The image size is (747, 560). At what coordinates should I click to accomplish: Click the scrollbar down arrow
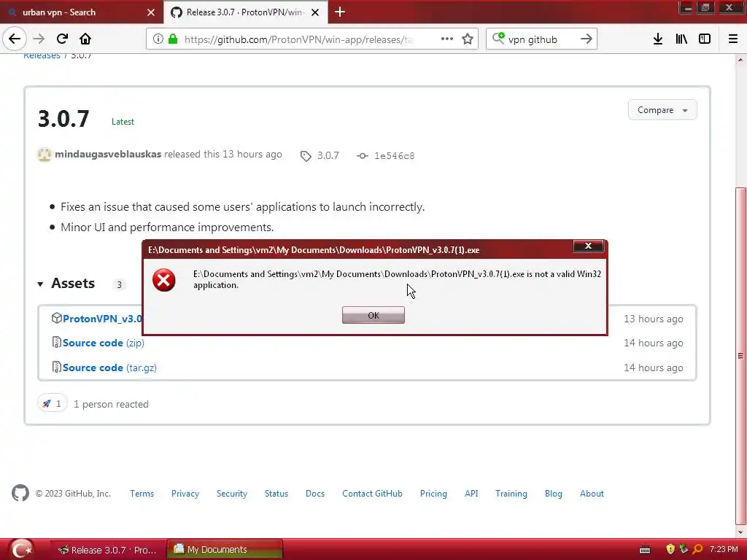click(x=740, y=532)
